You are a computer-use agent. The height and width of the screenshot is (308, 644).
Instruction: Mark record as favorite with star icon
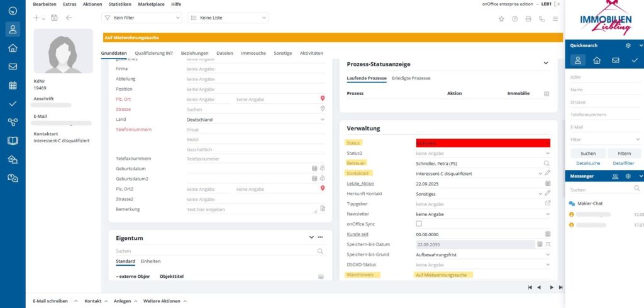point(501,19)
